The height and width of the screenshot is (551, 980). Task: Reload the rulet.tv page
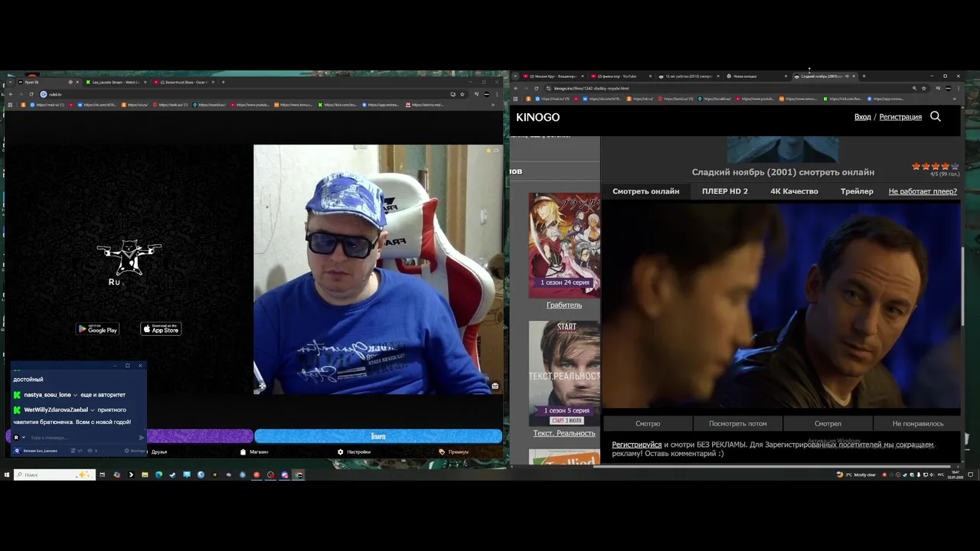point(31,94)
